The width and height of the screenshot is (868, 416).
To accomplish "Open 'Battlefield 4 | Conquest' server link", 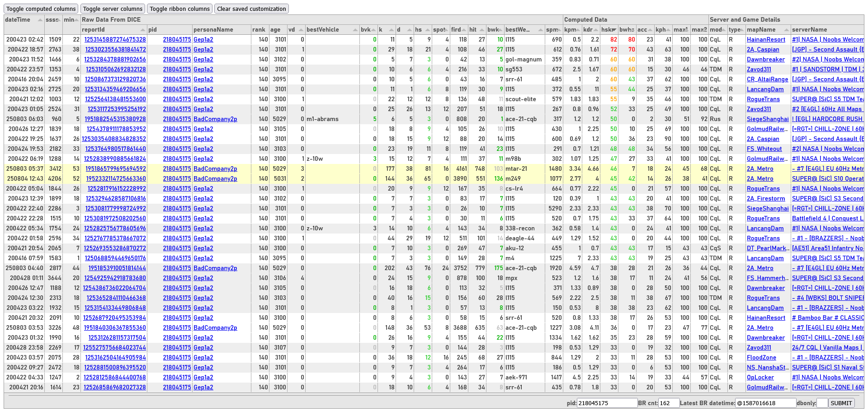I will (x=828, y=219).
